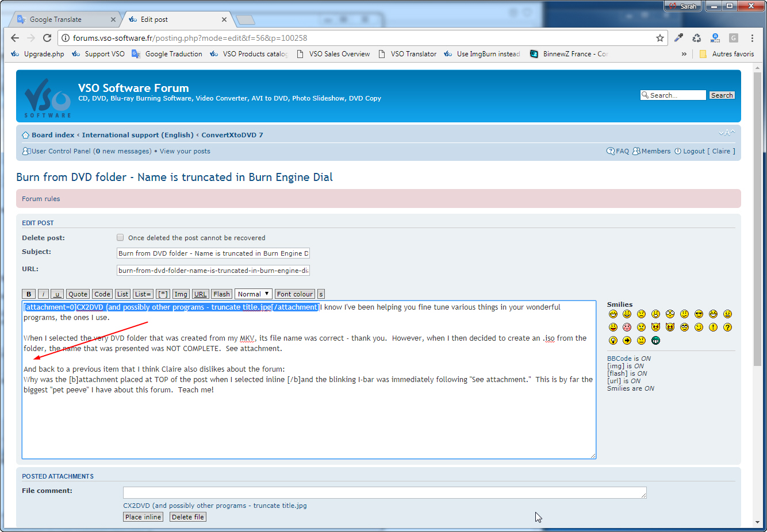Bookmark this page with the star
767x532 pixels.
(x=660, y=38)
